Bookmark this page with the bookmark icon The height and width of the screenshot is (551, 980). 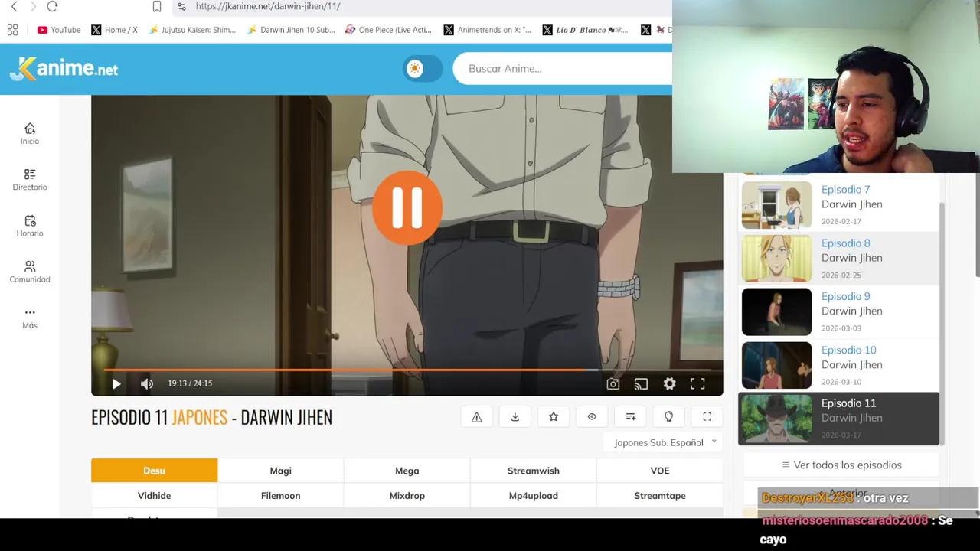(157, 6)
